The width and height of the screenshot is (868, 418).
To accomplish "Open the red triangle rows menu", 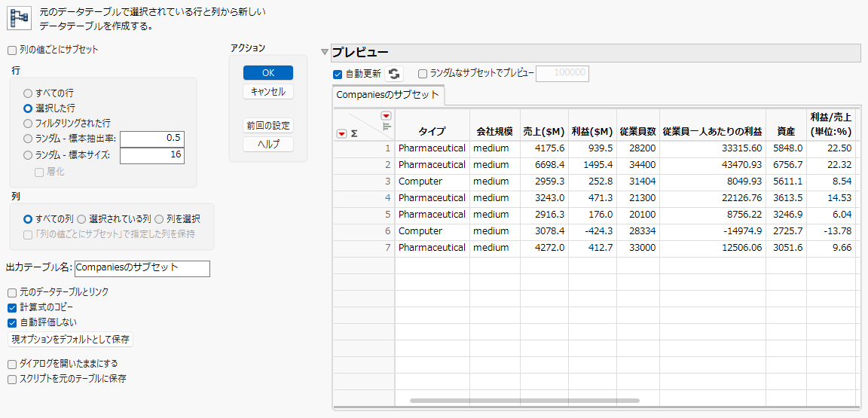I will [341, 133].
